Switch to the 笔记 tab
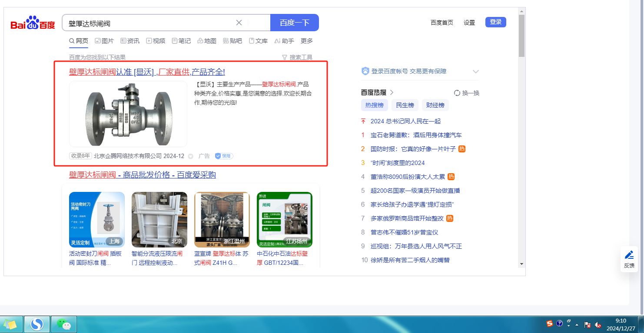This screenshot has width=644, height=333. coord(181,41)
